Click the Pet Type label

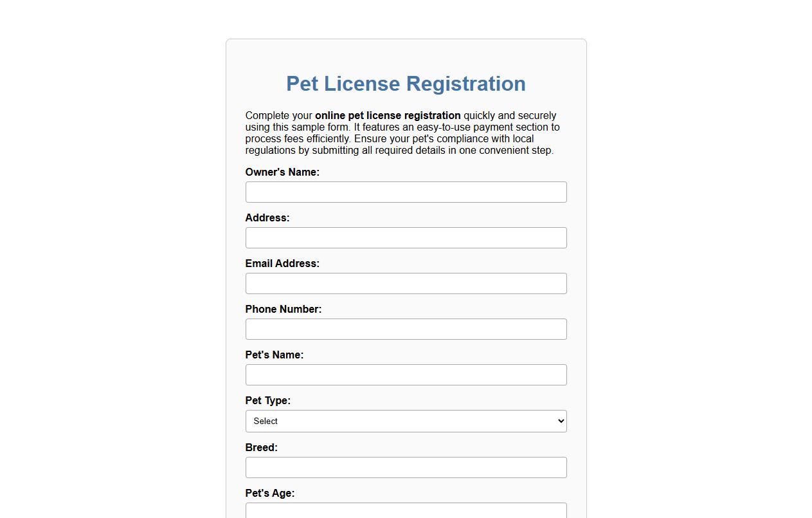coord(268,400)
